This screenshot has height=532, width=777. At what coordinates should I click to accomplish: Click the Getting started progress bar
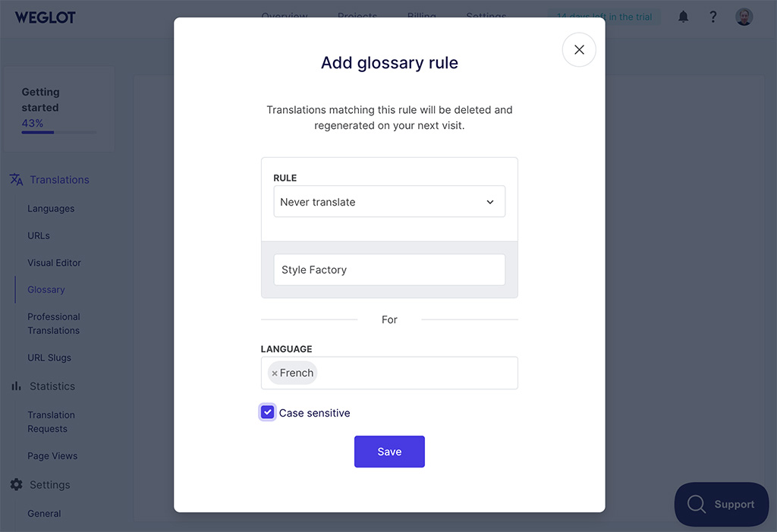(x=58, y=134)
